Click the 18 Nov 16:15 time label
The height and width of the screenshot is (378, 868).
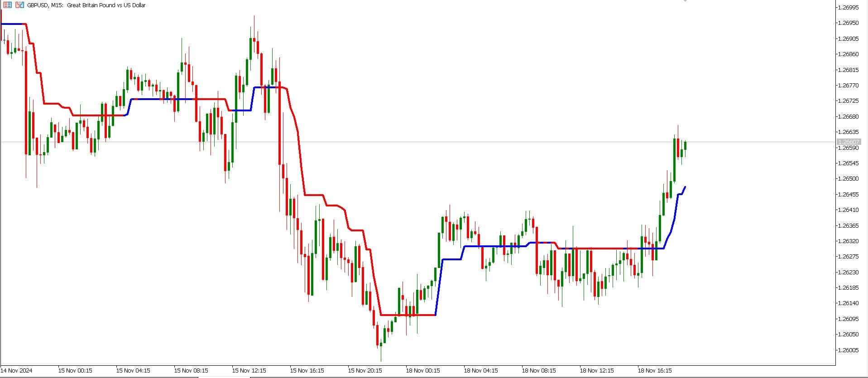pyautogui.click(x=654, y=371)
